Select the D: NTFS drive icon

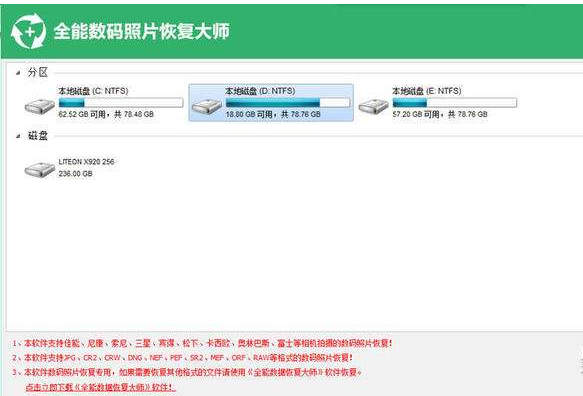point(206,107)
